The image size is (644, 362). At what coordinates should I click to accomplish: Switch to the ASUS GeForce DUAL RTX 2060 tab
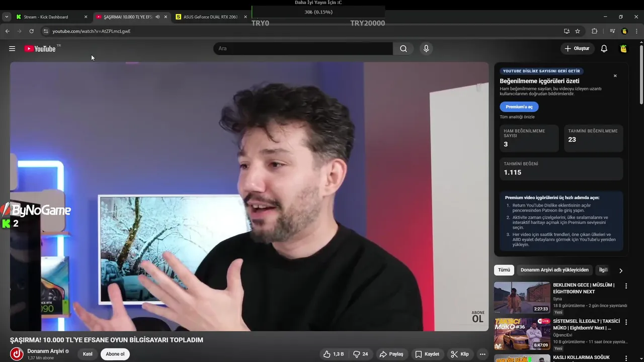point(210,17)
